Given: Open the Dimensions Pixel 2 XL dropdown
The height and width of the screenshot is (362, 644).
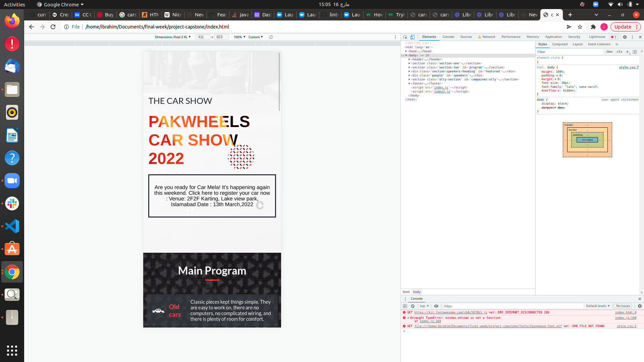Looking at the screenshot, I should [173, 37].
